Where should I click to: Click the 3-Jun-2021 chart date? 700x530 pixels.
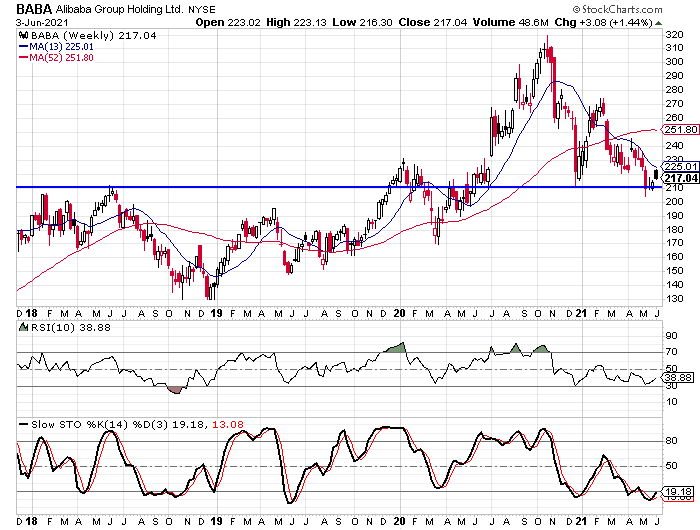pyautogui.click(x=42, y=22)
